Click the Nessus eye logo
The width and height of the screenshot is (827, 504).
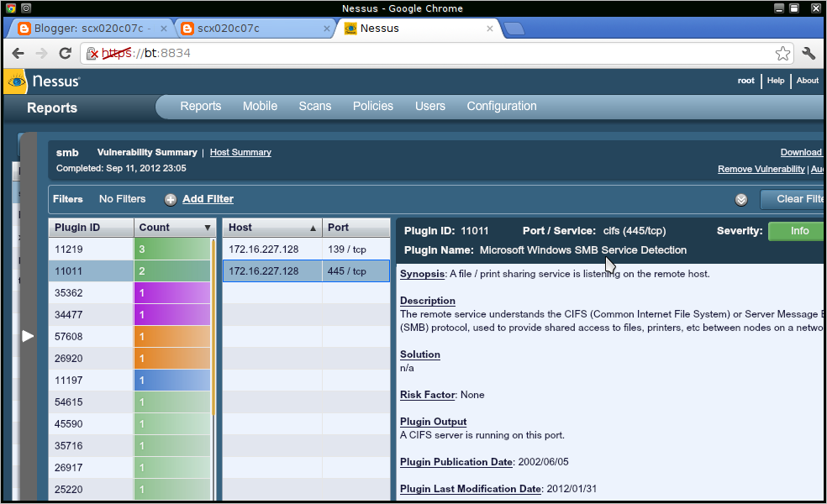tap(16, 81)
